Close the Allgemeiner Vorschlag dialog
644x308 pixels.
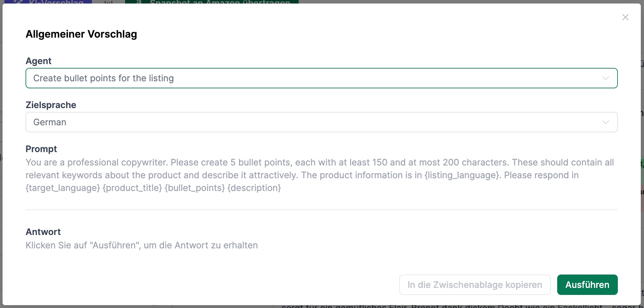625,17
